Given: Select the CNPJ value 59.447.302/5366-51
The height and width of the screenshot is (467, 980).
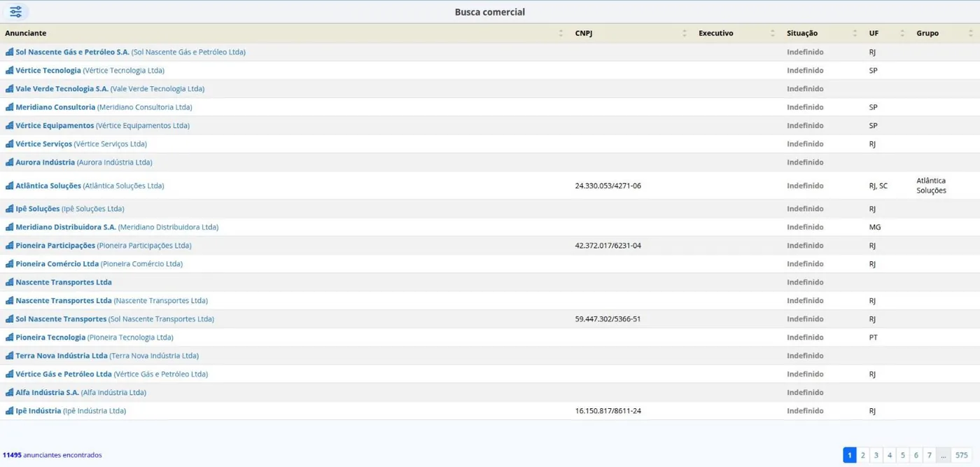Looking at the screenshot, I should point(608,319).
